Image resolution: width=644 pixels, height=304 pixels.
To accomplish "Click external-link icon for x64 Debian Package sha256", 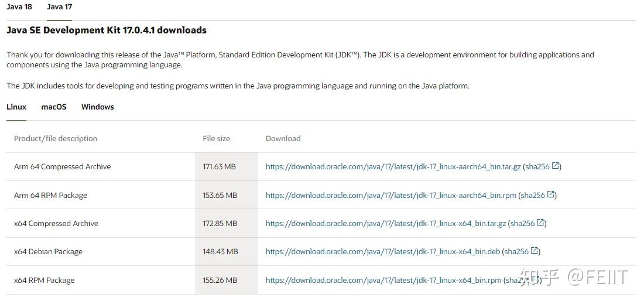I will pos(535,251).
